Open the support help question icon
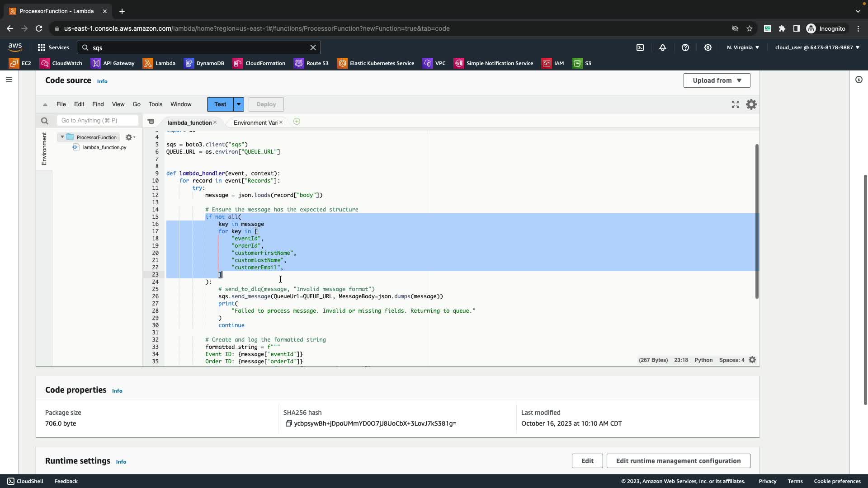868x488 pixels. (685, 47)
